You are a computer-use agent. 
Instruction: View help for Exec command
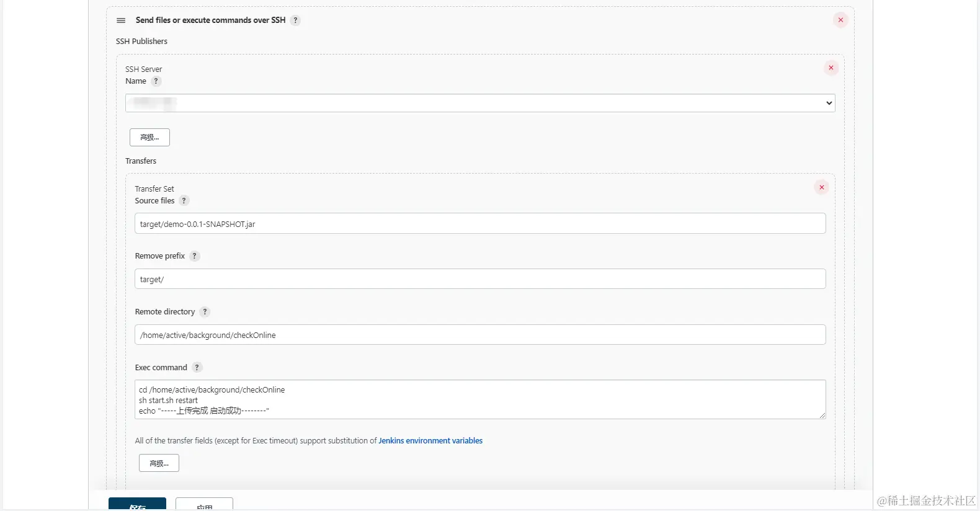[x=197, y=368]
